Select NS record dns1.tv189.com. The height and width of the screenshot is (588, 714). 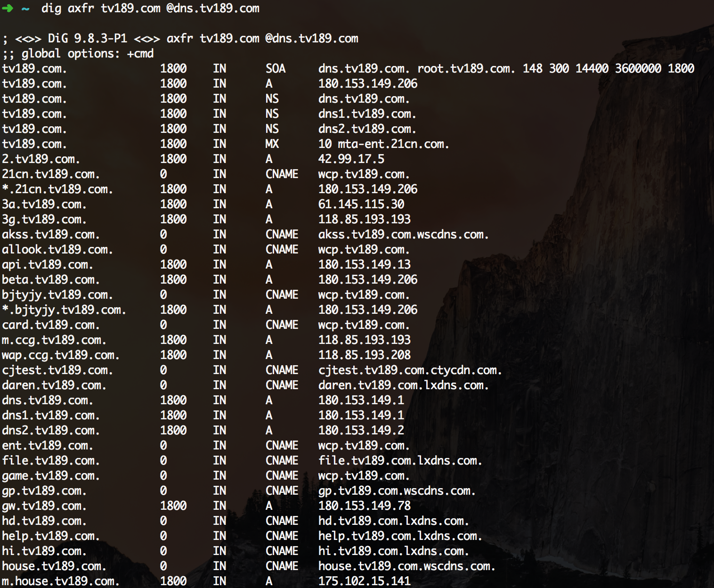367,114
